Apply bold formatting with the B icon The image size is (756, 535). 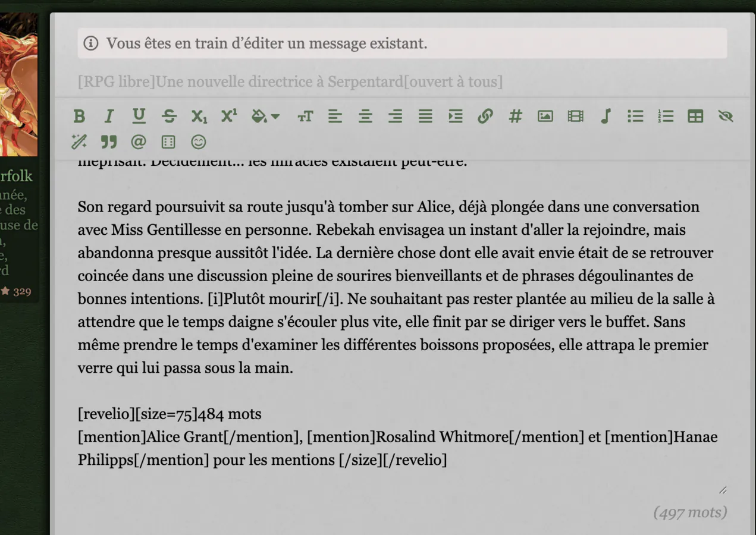click(x=79, y=117)
